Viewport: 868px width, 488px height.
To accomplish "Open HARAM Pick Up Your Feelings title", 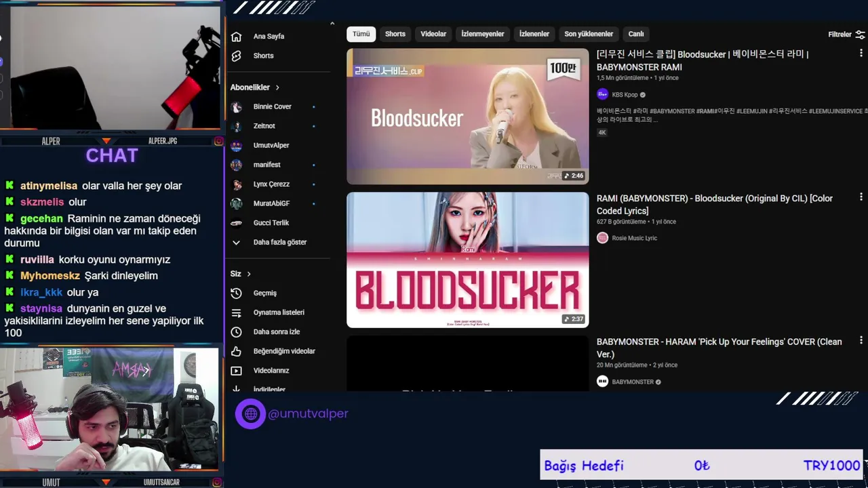I will coord(719,348).
